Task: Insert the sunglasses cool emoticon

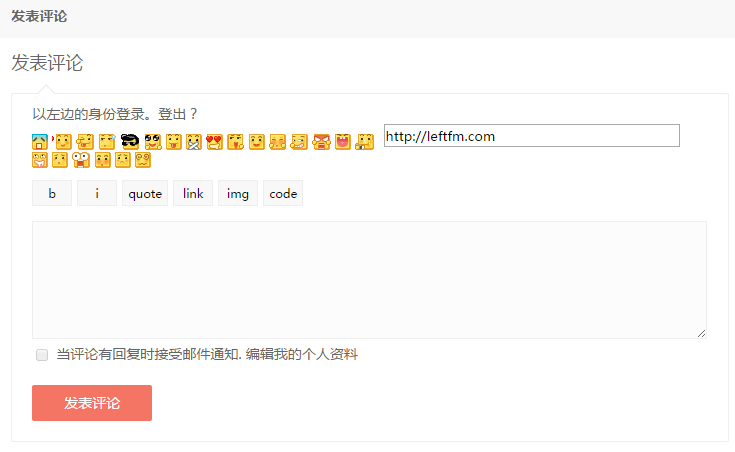Action: [130, 141]
